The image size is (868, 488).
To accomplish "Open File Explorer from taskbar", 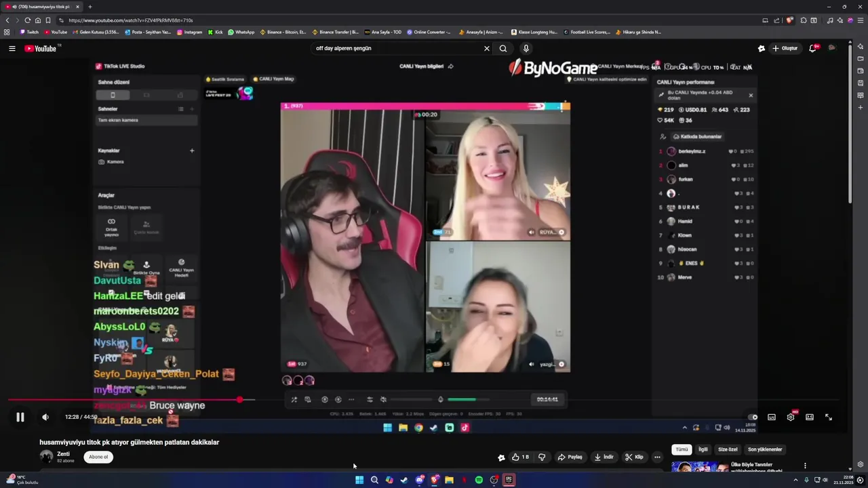I will 449,481.
